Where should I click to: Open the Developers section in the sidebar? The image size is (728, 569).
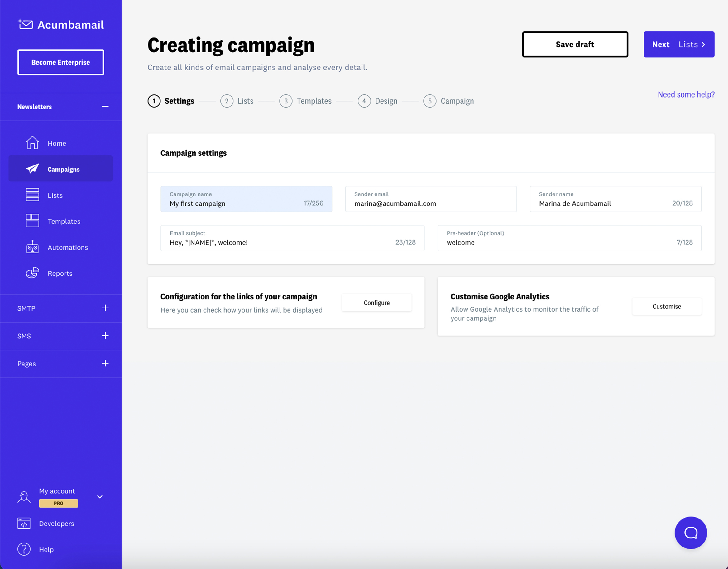coord(56,523)
